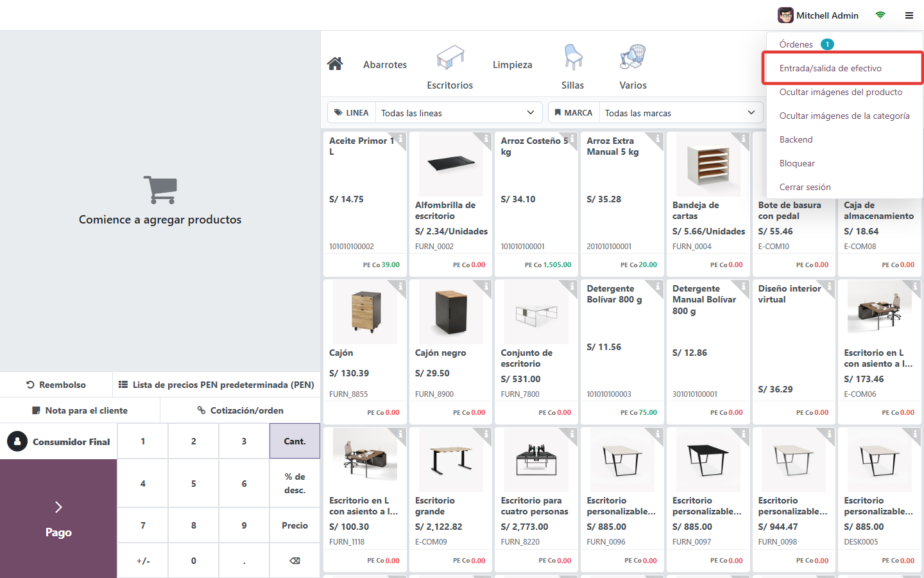Expand the Todas las lineas dropdown
Screen dimensions: 924x578
pyautogui.click(x=458, y=113)
